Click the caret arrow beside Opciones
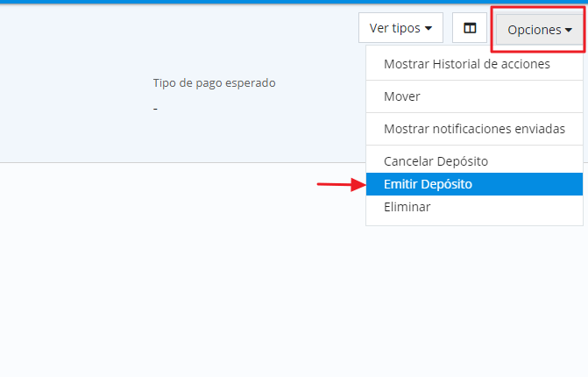This screenshot has width=588, height=377. [569, 31]
